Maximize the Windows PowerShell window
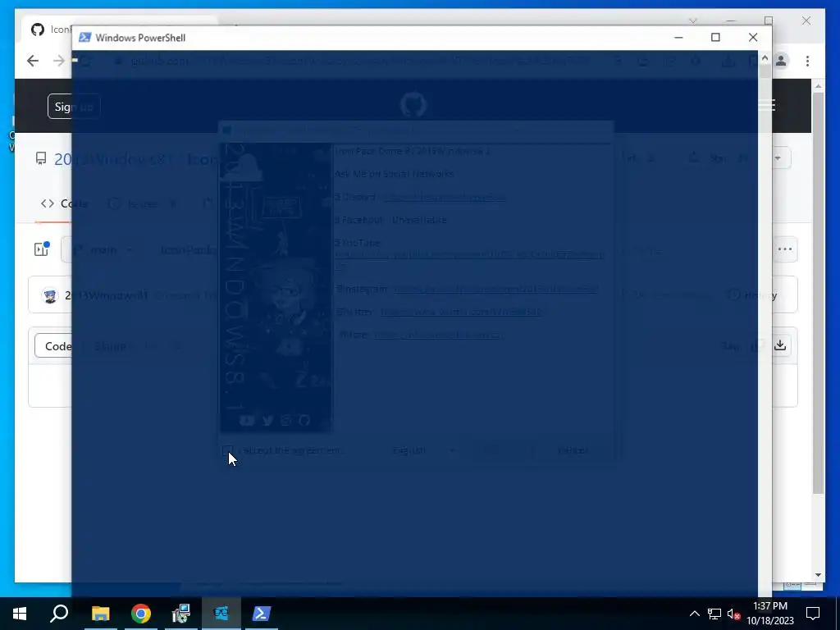Viewport: 840px width, 630px height. pyautogui.click(x=715, y=38)
